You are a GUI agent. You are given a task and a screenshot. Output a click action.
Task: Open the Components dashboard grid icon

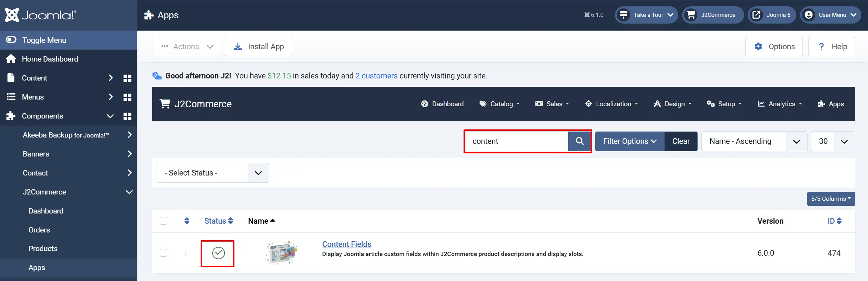pos(127,116)
